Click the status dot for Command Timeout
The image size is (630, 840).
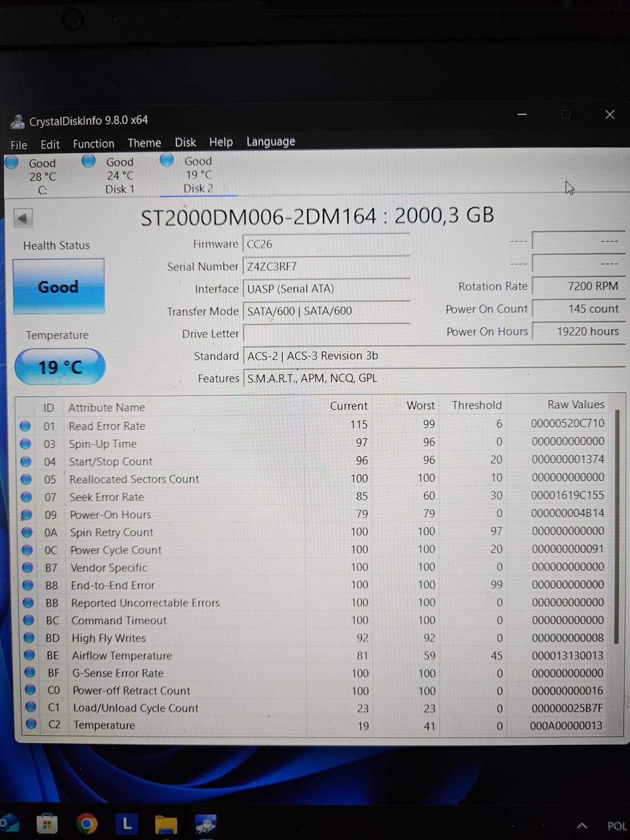(29, 620)
